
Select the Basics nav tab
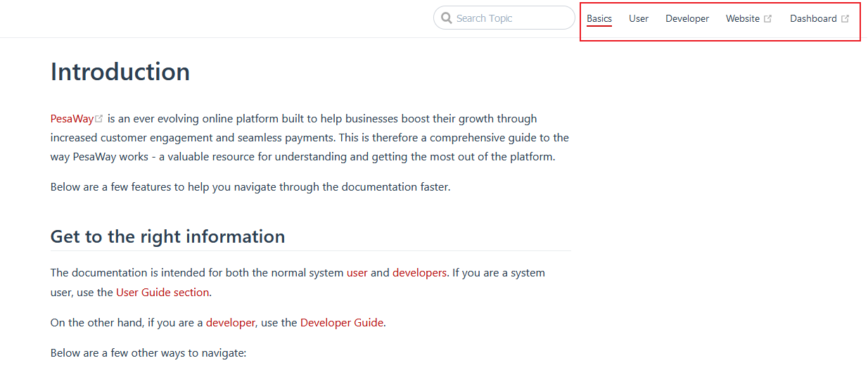coord(599,19)
